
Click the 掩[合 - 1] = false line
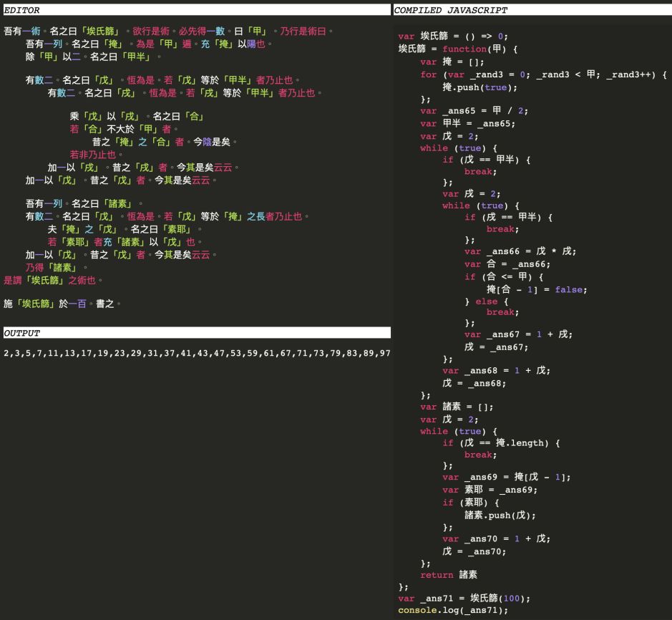tap(537, 289)
